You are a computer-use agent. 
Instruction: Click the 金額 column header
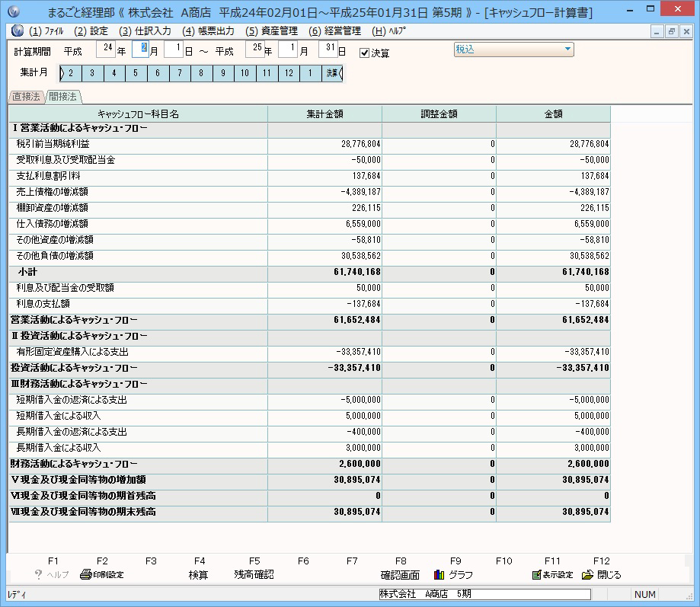coord(553,114)
